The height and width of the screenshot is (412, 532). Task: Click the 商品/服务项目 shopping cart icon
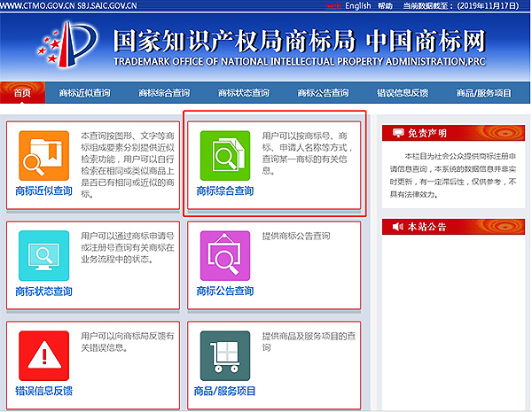tap(225, 355)
